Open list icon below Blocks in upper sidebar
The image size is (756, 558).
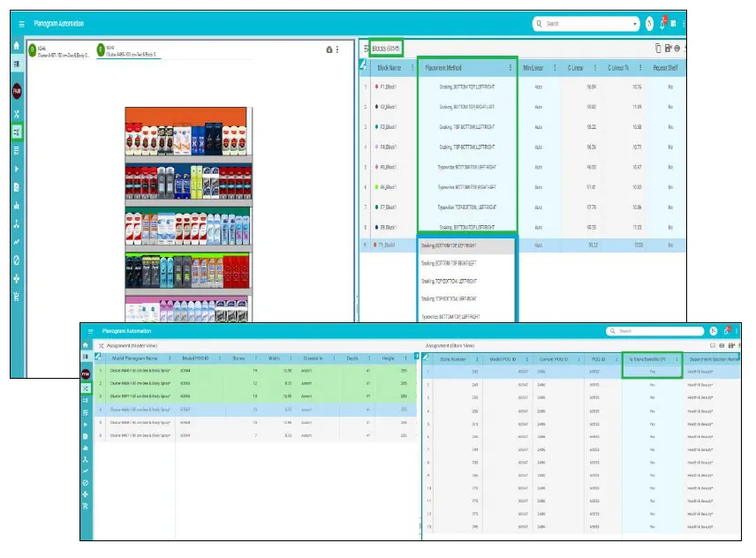coord(17,150)
